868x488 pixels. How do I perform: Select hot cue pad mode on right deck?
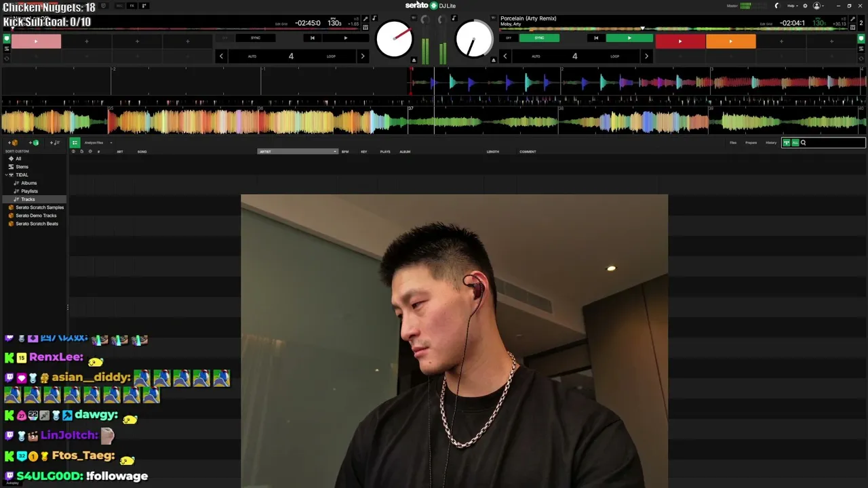(x=861, y=39)
